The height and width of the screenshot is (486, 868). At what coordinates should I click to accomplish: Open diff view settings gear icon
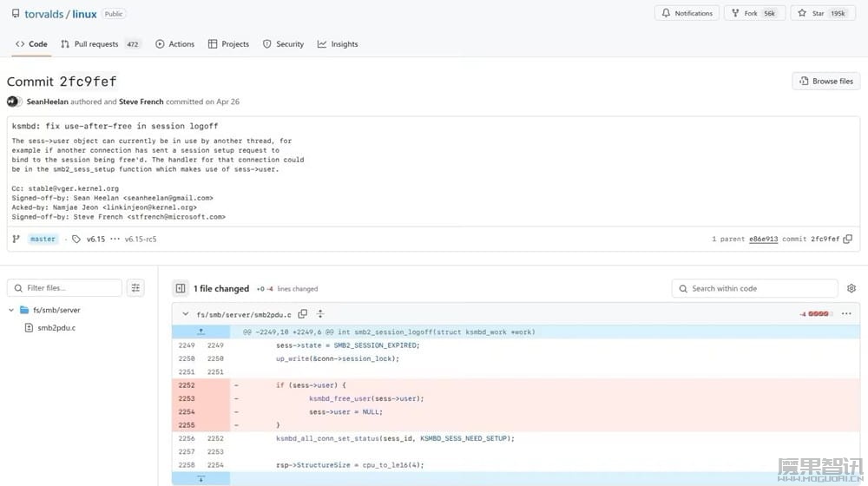(x=852, y=288)
